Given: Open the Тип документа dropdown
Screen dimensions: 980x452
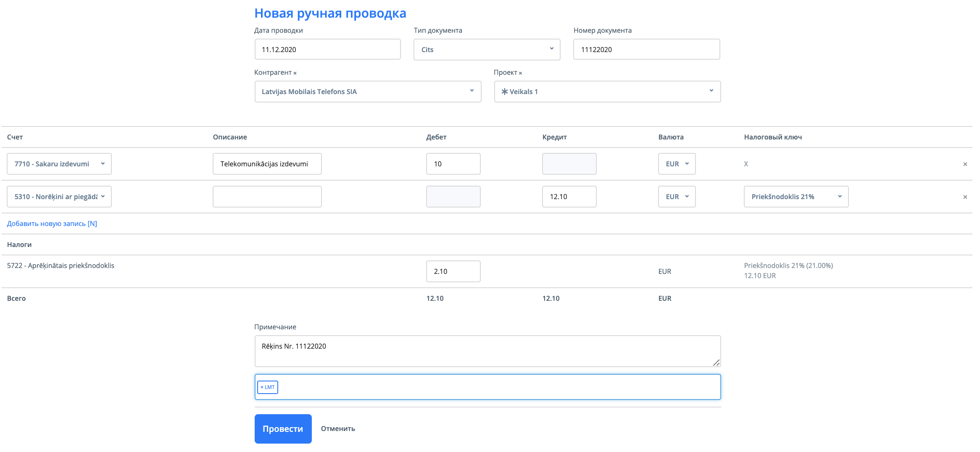Looking at the screenshot, I should [487, 50].
